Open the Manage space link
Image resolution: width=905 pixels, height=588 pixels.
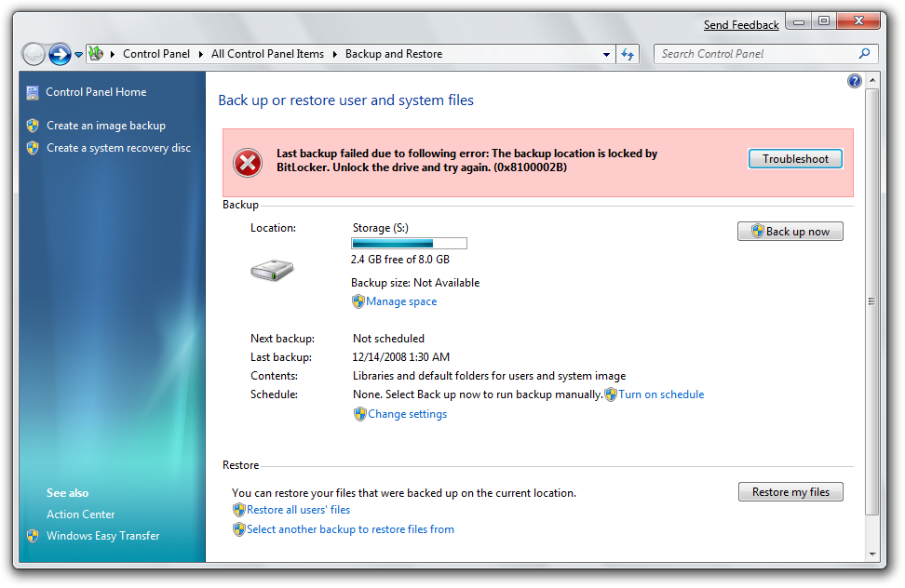click(401, 301)
